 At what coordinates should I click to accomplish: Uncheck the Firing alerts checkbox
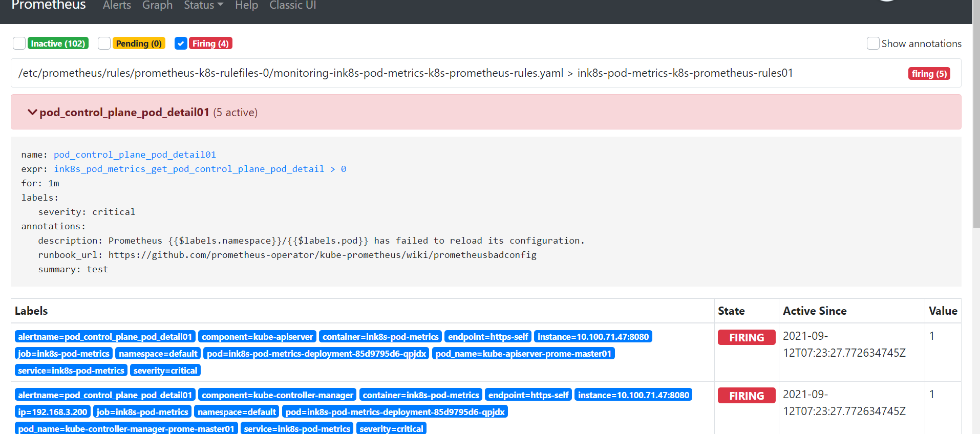[x=181, y=44]
